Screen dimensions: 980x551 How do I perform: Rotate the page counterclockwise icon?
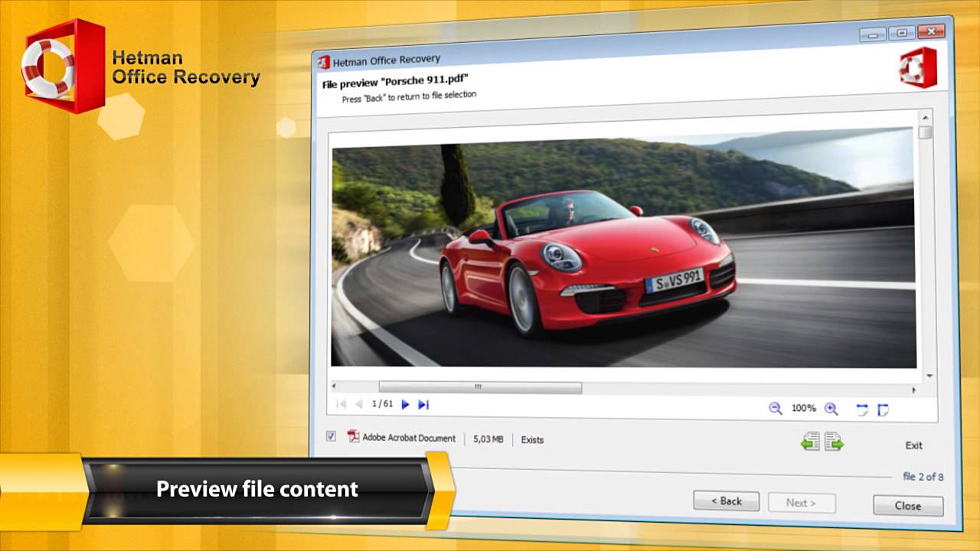click(x=863, y=410)
